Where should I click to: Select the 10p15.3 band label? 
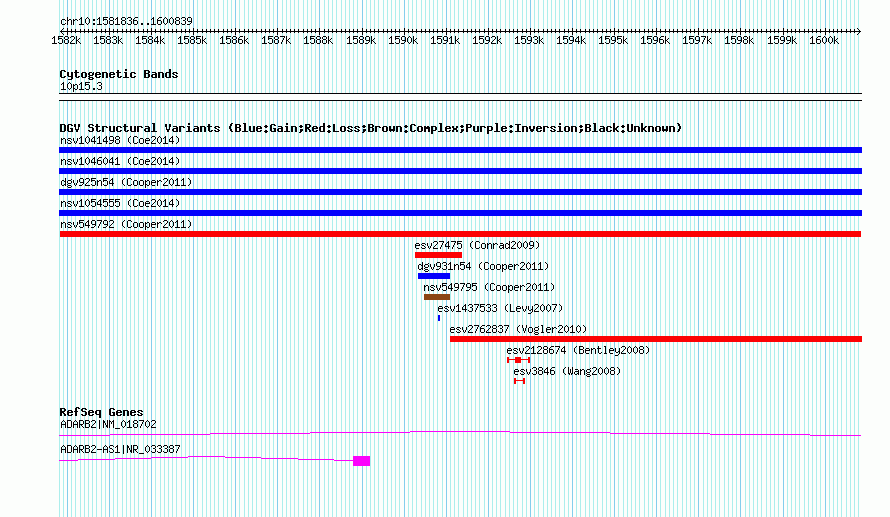click(81, 86)
